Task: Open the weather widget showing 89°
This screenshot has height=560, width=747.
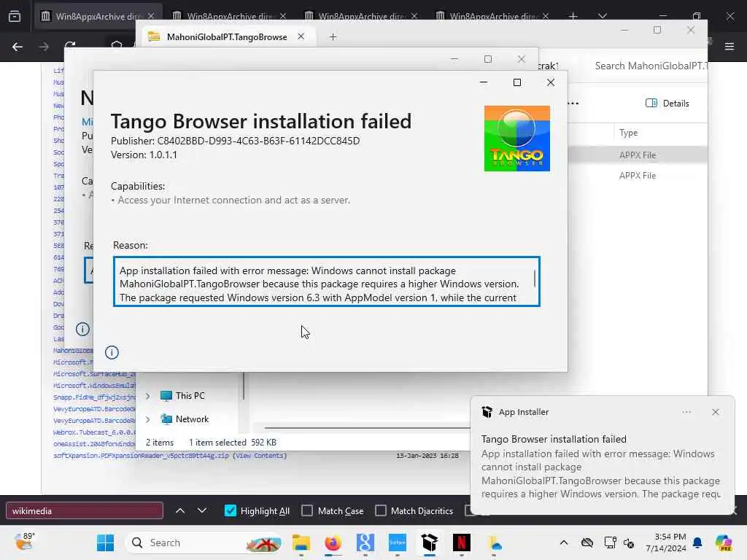Action: [x=24, y=542]
